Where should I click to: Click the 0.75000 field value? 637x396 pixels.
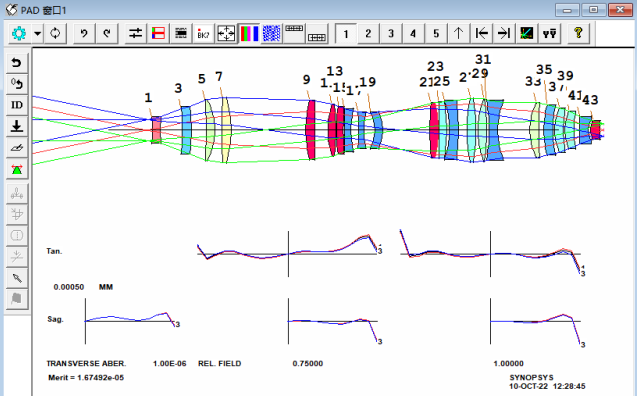[308, 364]
